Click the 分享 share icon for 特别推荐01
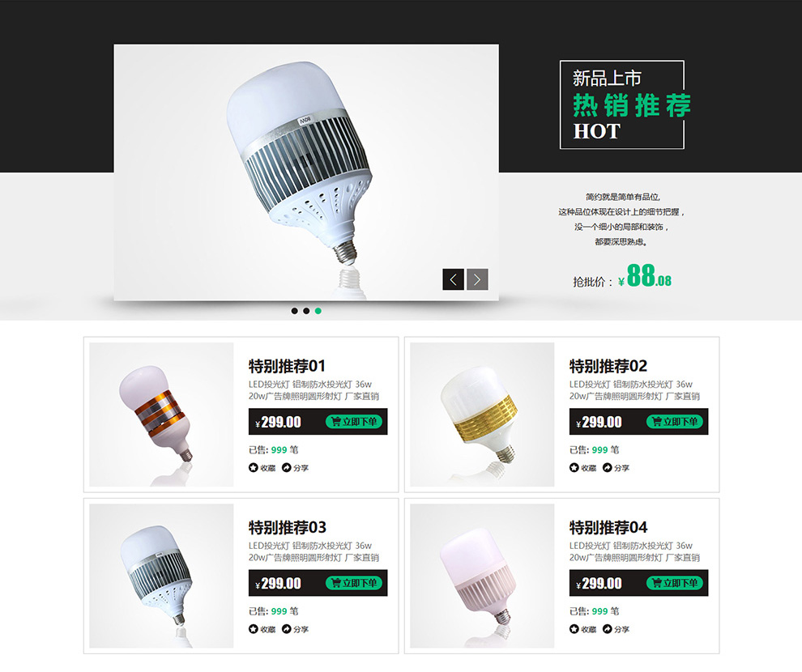 click(287, 468)
